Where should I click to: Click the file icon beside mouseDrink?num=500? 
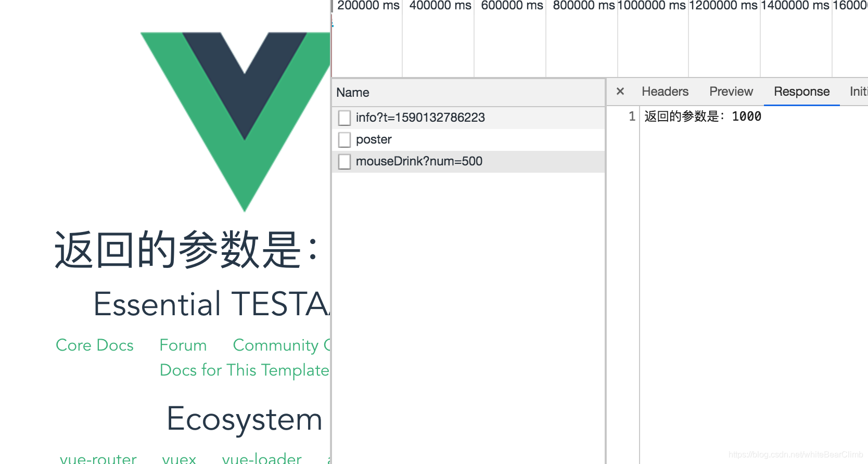[x=344, y=161]
